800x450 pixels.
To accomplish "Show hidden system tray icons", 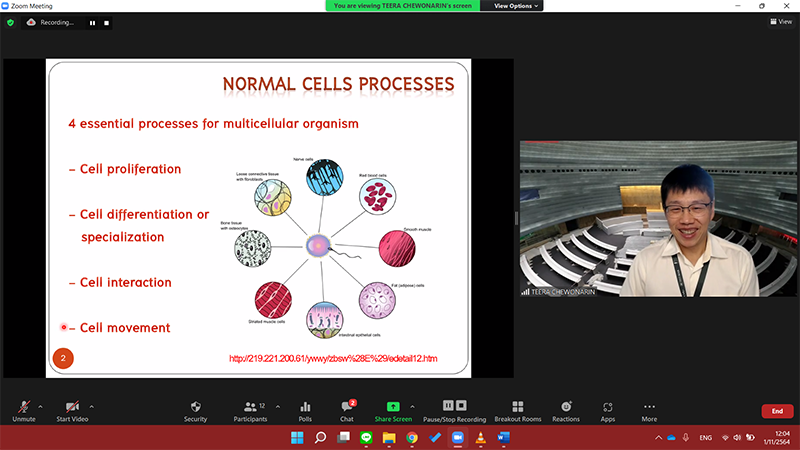I will point(658,438).
